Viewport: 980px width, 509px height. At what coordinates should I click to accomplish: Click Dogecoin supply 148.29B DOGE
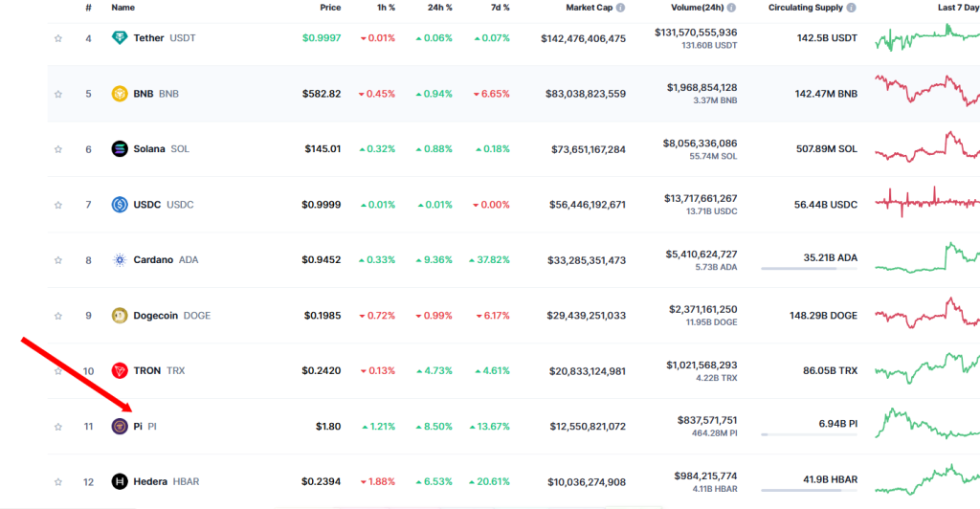(823, 316)
